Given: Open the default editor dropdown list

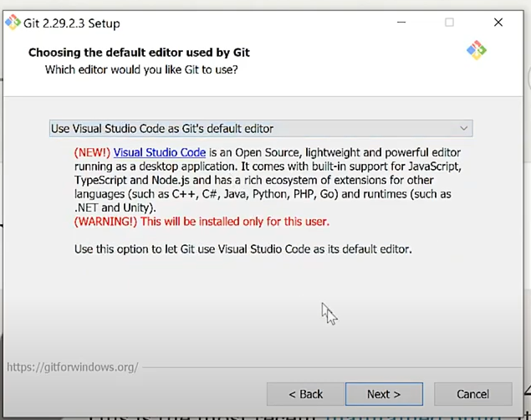Looking at the screenshot, I should coord(261,128).
